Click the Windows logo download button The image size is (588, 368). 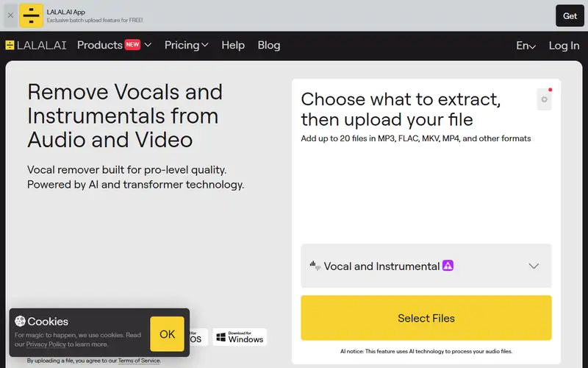[240, 337]
